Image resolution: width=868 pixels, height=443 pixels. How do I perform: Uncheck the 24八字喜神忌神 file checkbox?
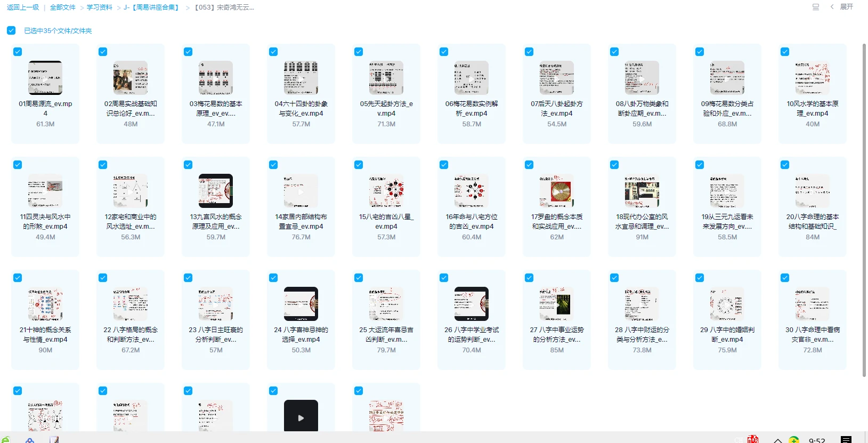coord(273,278)
